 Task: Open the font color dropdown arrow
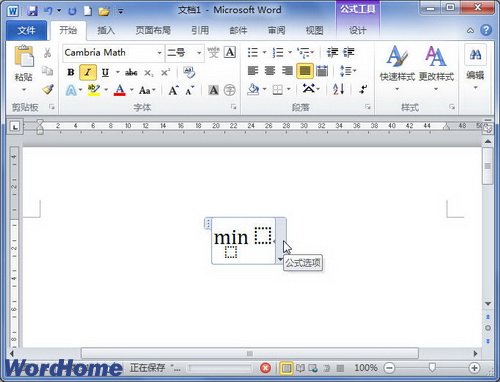coord(132,90)
